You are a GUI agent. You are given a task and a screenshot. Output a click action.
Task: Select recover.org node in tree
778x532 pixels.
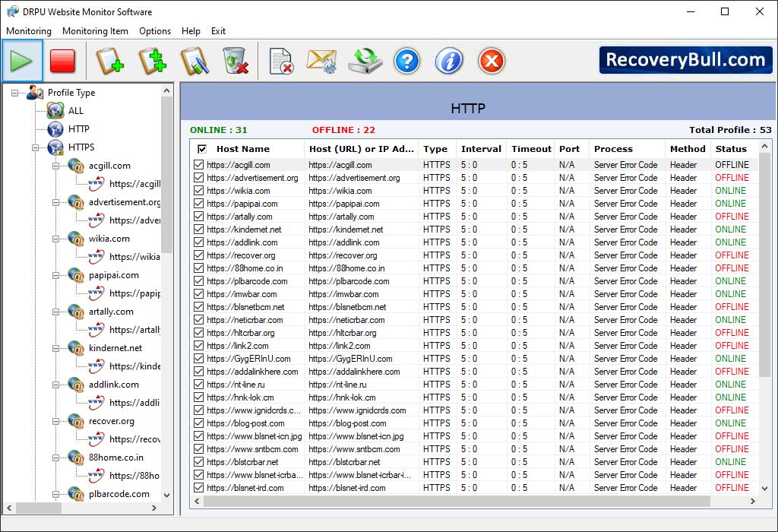112,421
